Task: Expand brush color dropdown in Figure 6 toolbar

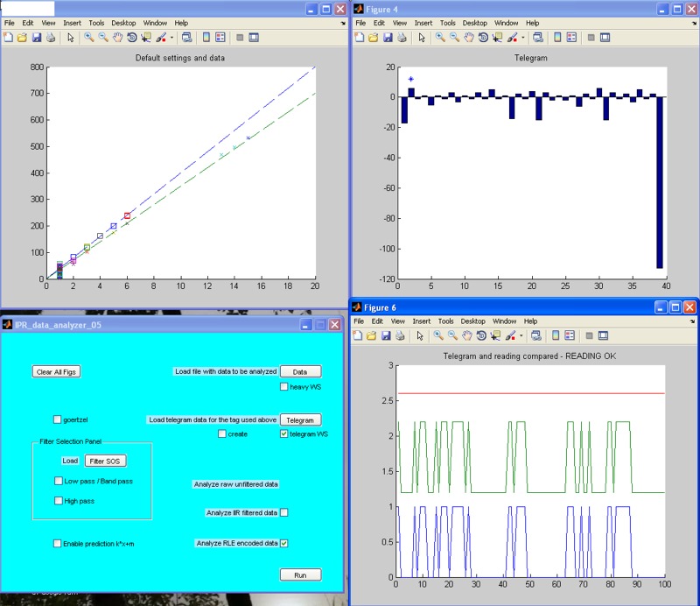Action: coord(521,335)
